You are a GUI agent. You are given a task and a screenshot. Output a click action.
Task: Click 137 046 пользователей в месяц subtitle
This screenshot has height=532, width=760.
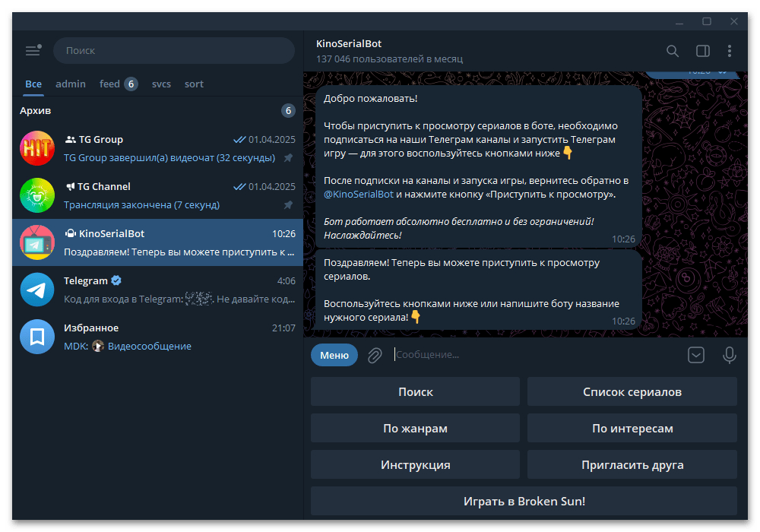(x=389, y=59)
